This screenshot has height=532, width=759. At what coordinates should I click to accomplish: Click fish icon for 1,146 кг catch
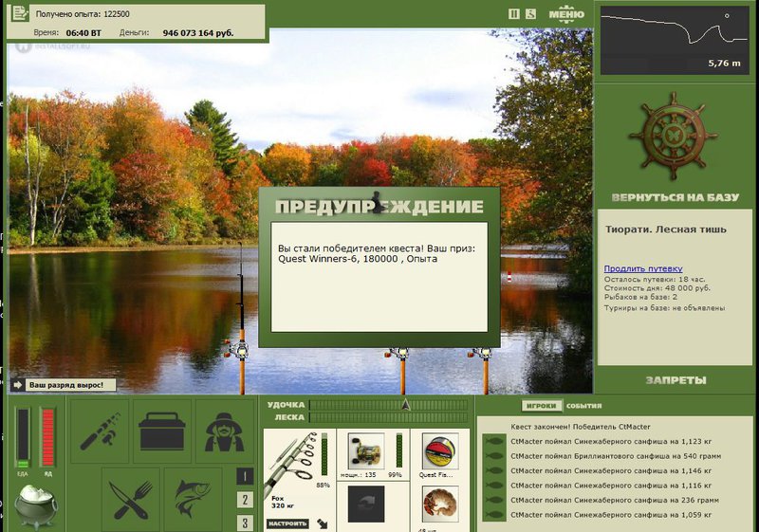pyautogui.click(x=494, y=470)
